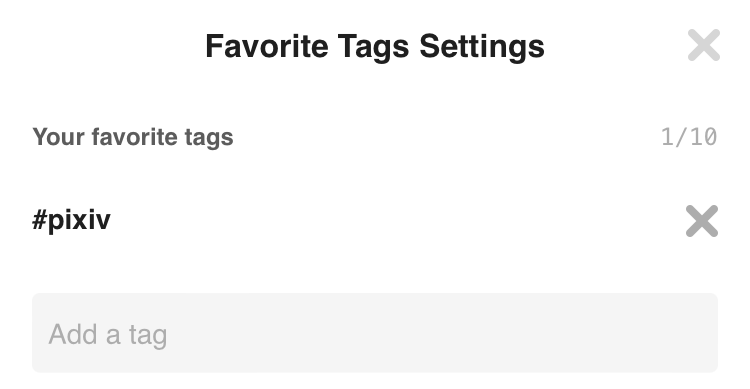Click the #pixiv hashtag text
The height and width of the screenshot is (389, 750).
click(x=71, y=220)
